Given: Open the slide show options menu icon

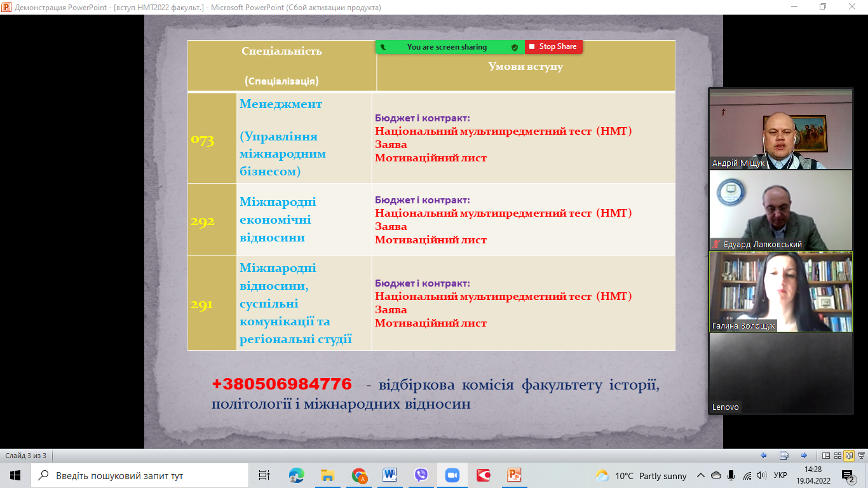Looking at the screenshot, I should [x=784, y=456].
